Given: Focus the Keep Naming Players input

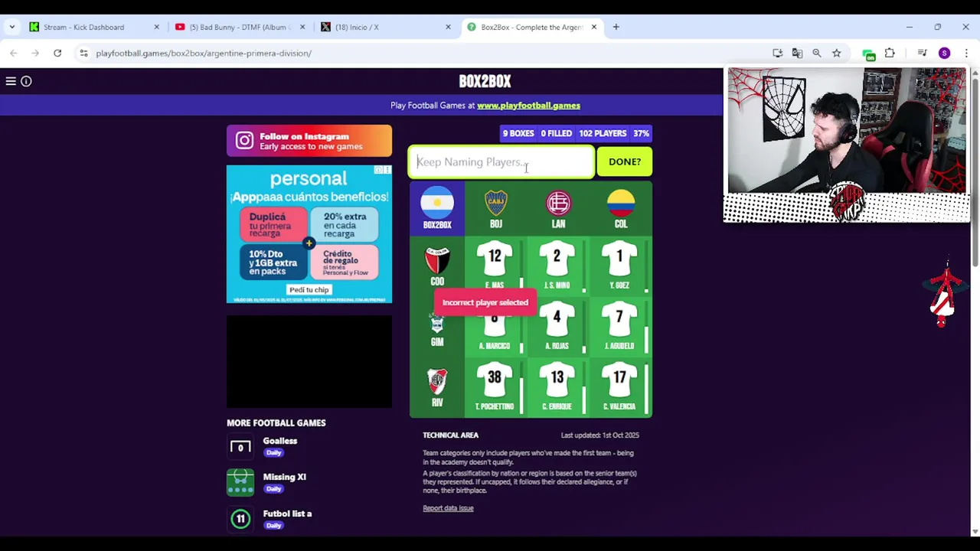Looking at the screenshot, I should coord(501,162).
